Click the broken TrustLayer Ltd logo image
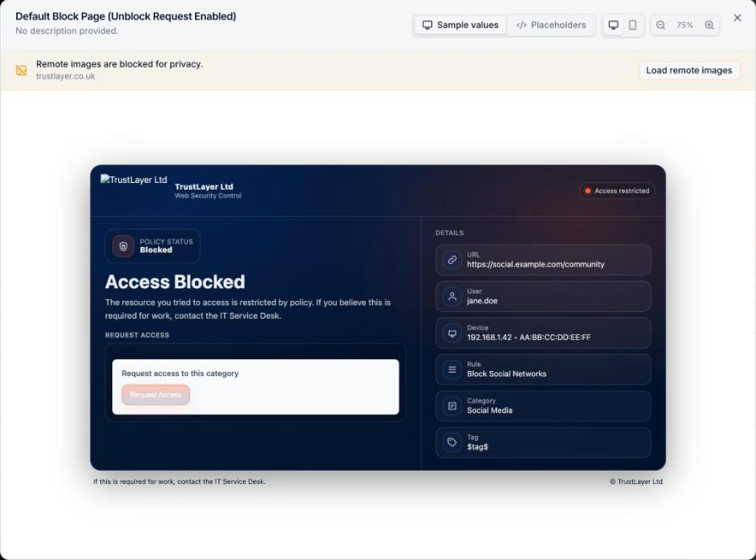The height and width of the screenshot is (560, 756). point(133,180)
